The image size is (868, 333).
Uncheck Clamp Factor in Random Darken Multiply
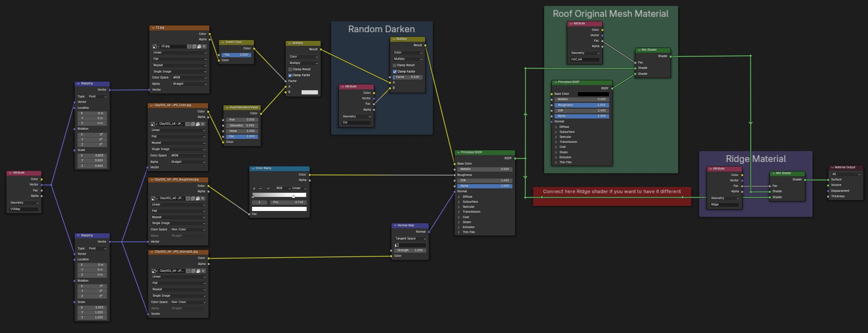pyautogui.click(x=394, y=72)
